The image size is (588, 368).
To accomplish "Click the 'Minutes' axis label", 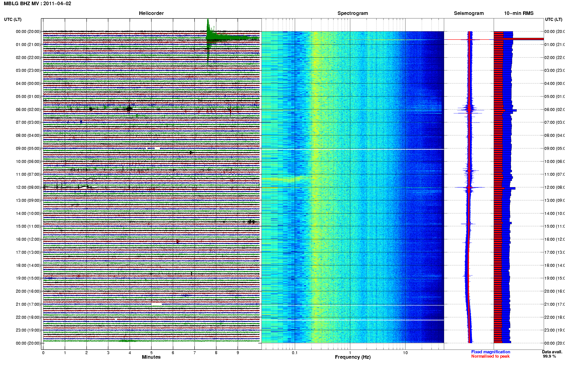I will pyautogui.click(x=151, y=357).
